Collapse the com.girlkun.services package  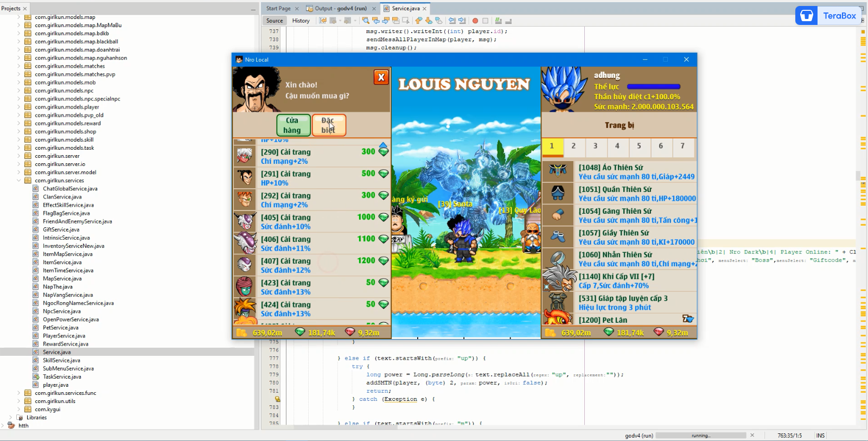(18, 181)
